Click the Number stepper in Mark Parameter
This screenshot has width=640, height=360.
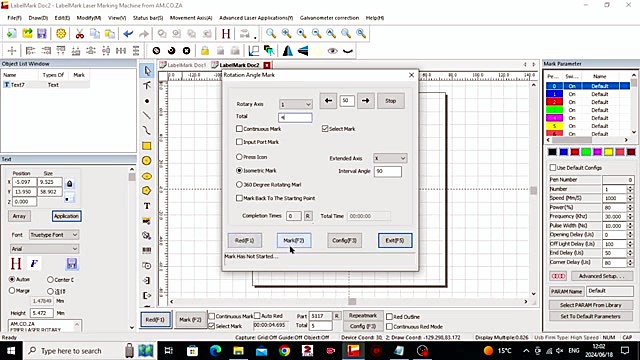click(x=630, y=189)
